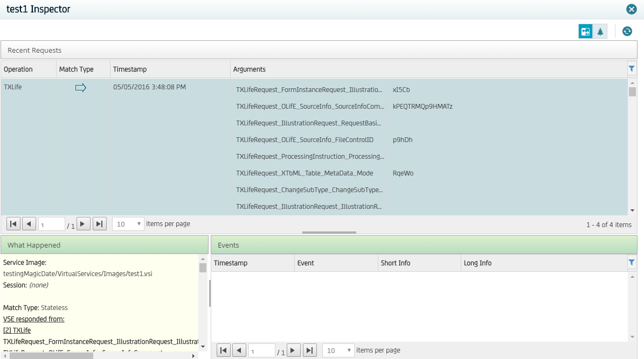Open Events items per page dropdown
Image resolution: width=644 pixels, height=359 pixels.
click(x=338, y=350)
